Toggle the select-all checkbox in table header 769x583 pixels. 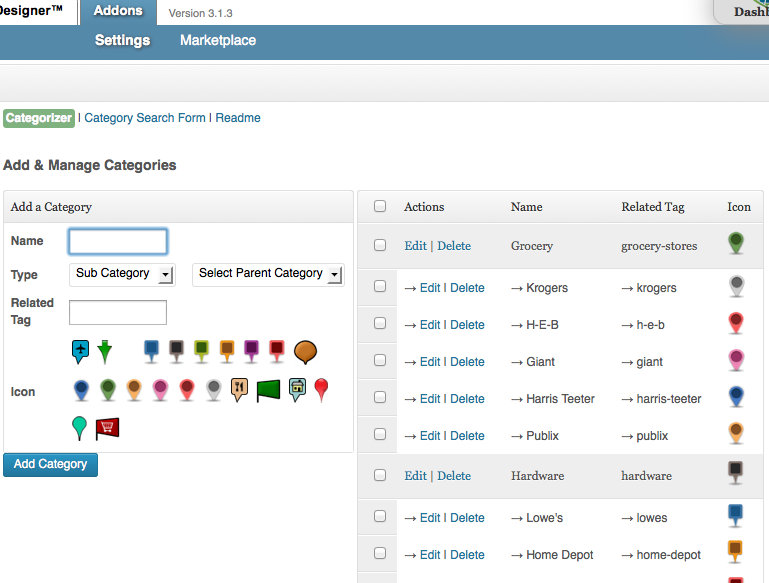[380, 207]
